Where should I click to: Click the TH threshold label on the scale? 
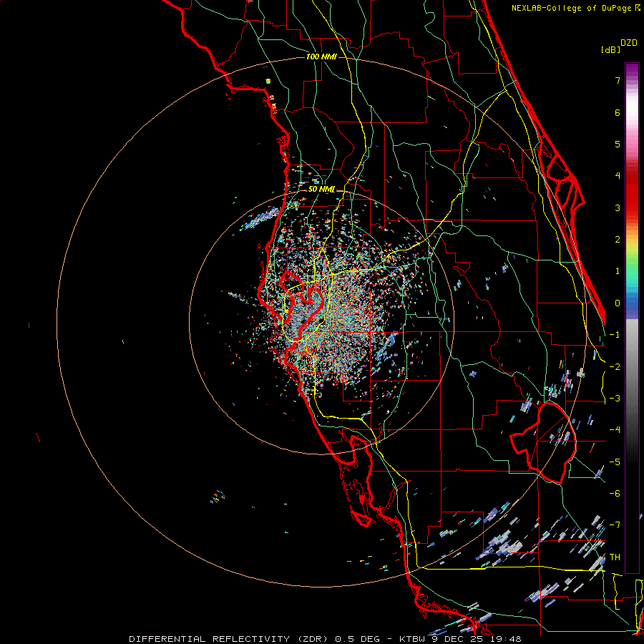pos(615,557)
